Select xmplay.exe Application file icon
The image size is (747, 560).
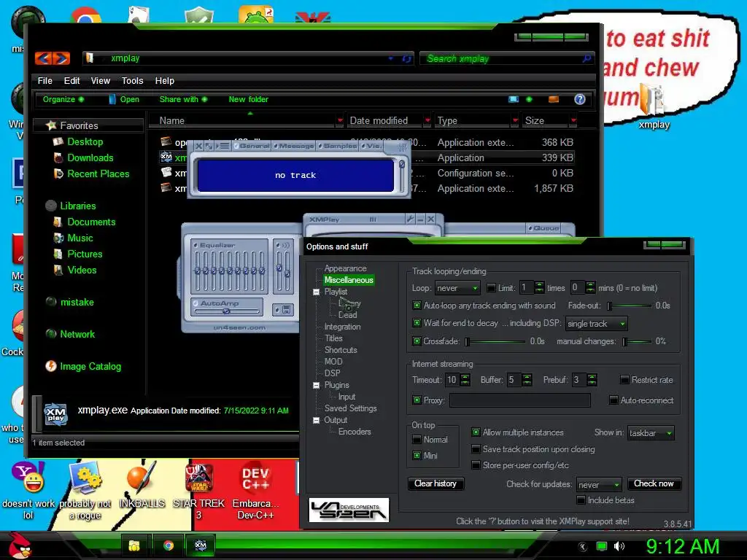[166, 157]
